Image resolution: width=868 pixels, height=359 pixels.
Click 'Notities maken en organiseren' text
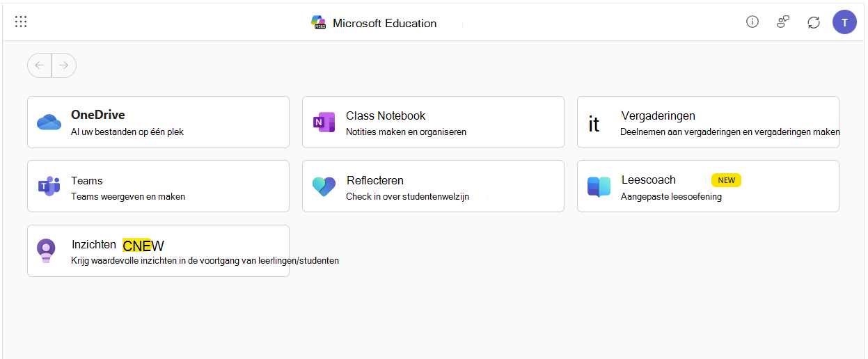(406, 131)
